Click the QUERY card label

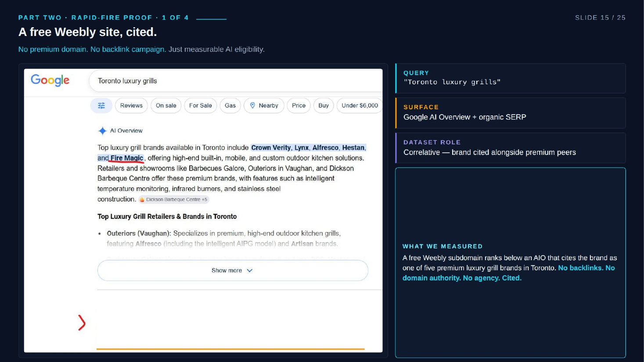tap(416, 73)
